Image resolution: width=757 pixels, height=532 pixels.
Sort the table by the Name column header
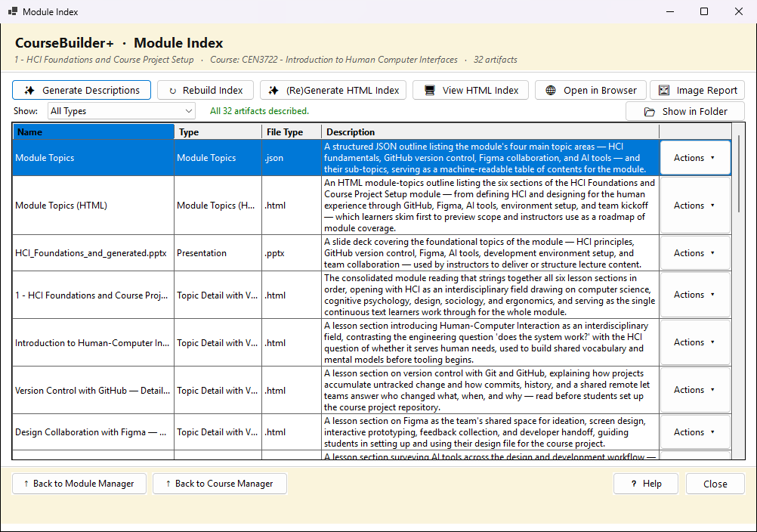[93, 131]
